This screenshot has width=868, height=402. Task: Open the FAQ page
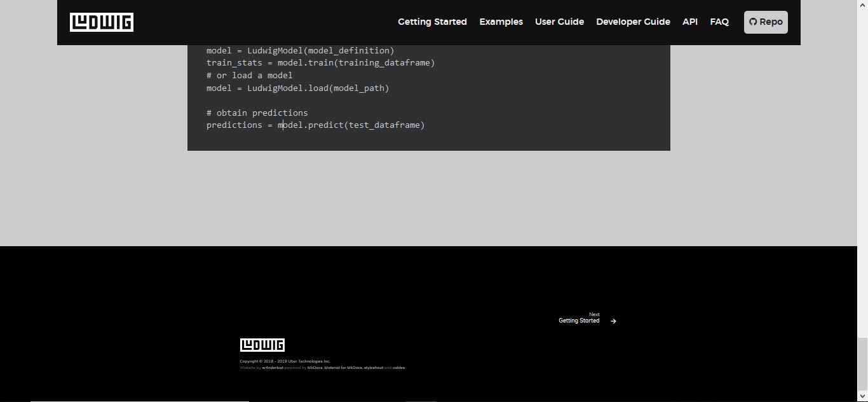click(x=719, y=22)
